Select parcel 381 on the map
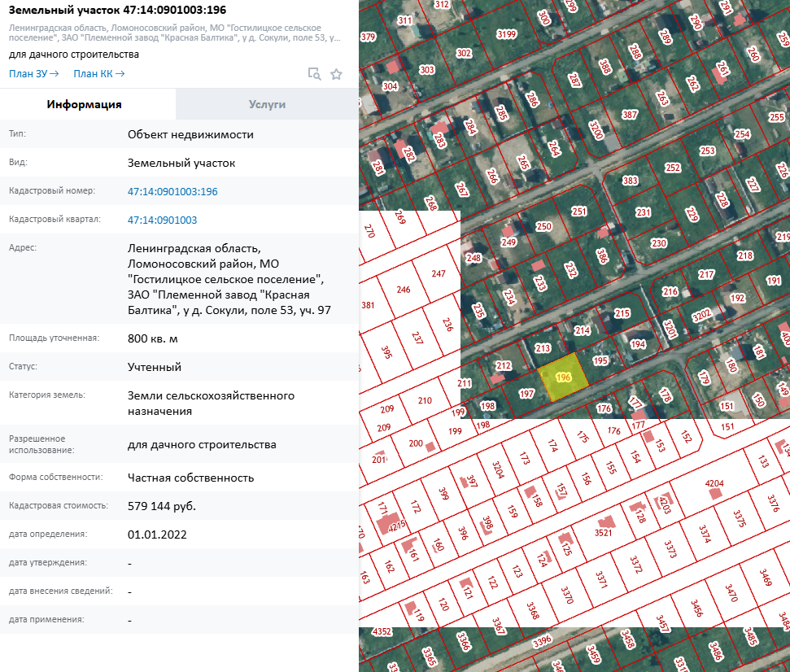This screenshot has height=672, width=790. pyautogui.click(x=369, y=306)
